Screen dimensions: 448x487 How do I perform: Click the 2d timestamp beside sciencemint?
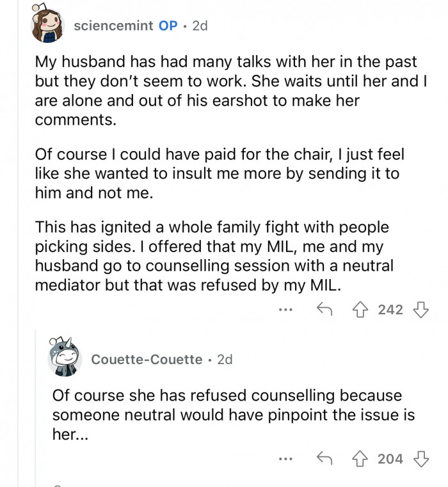pyautogui.click(x=200, y=26)
